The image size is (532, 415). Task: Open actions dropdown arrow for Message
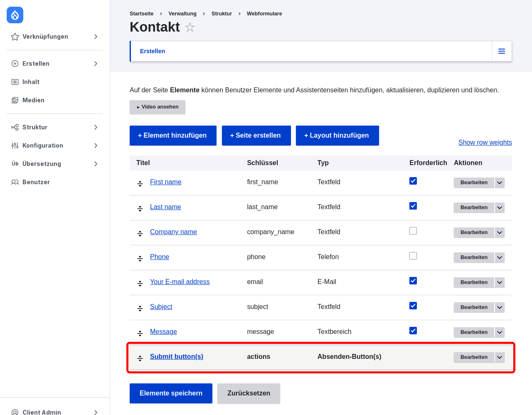[x=500, y=332]
